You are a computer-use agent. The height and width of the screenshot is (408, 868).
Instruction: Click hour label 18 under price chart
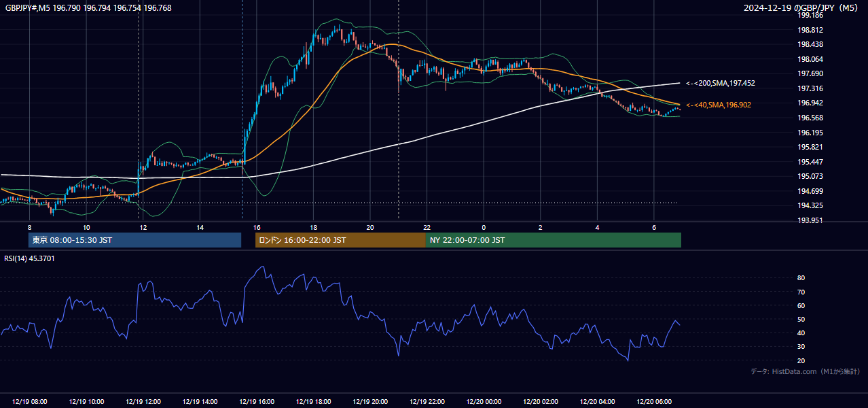(313, 227)
